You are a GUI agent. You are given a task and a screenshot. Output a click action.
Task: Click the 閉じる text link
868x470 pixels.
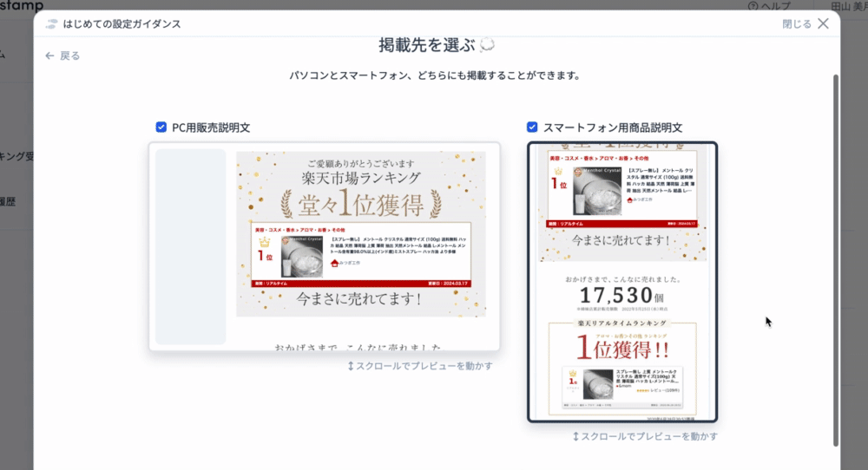pos(797,23)
